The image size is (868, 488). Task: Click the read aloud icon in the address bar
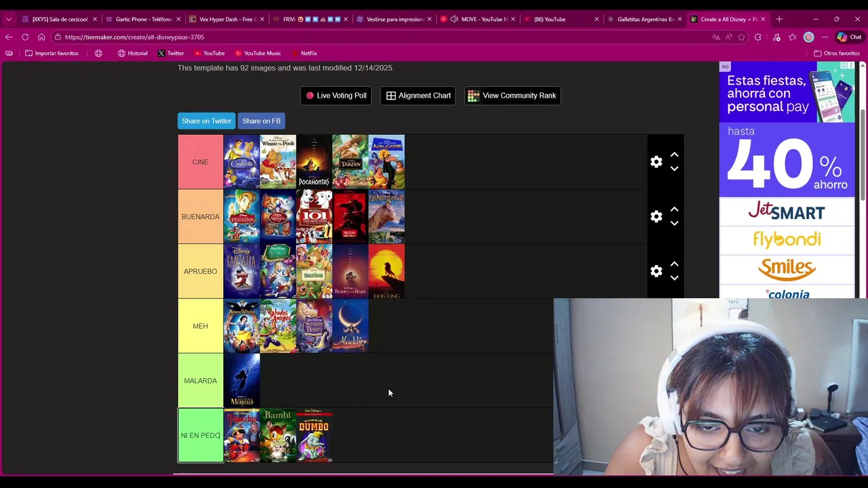(729, 37)
